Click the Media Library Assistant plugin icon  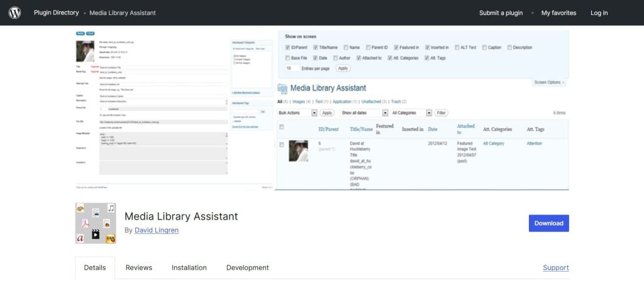pyautogui.click(x=96, y=223)
